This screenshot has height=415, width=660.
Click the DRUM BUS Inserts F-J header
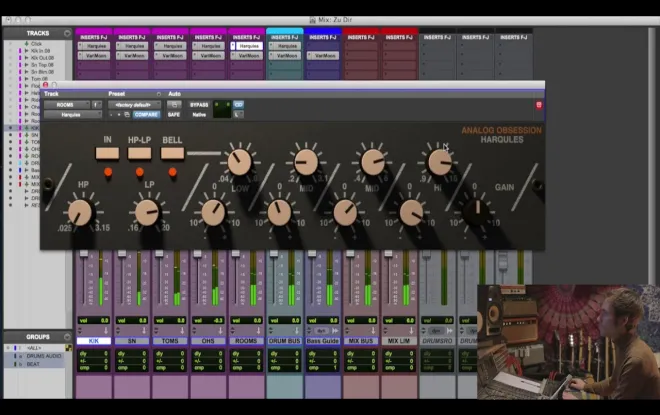pyautogui.click(x=285, y=37)
